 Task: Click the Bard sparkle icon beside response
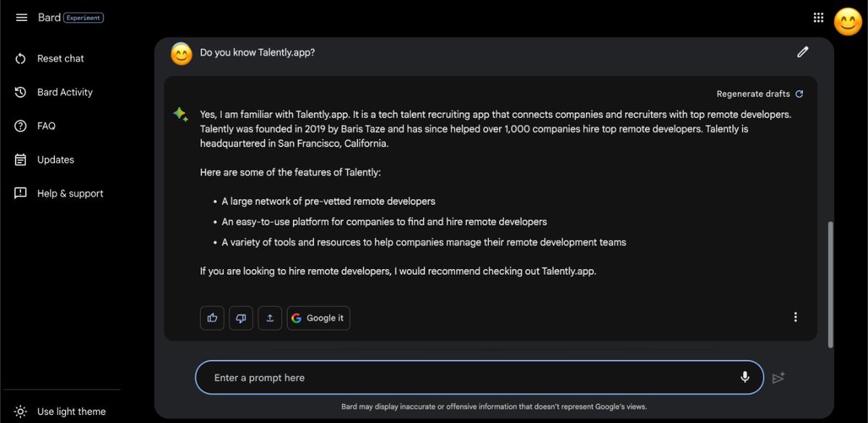(x=180, y=114)
